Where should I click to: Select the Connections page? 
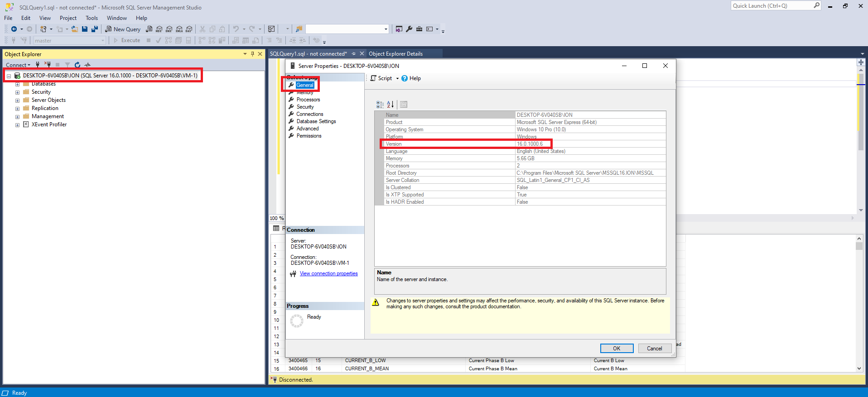click(x=310, y=114)
